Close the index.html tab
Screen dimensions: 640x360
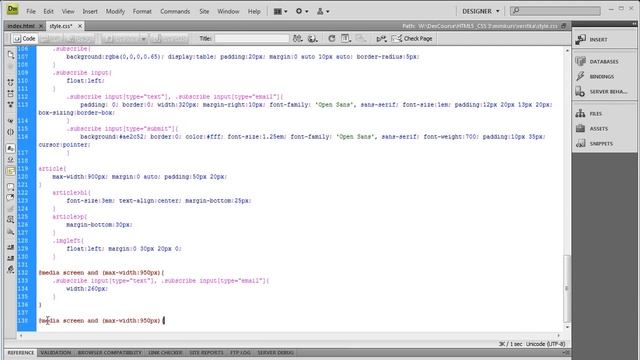(x=41, y=26)
